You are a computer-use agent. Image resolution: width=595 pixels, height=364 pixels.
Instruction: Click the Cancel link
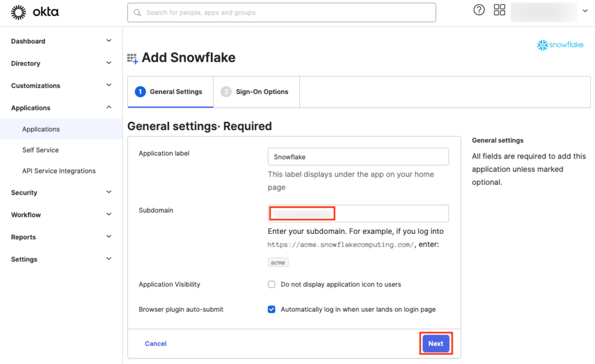(x=155, y=343)
